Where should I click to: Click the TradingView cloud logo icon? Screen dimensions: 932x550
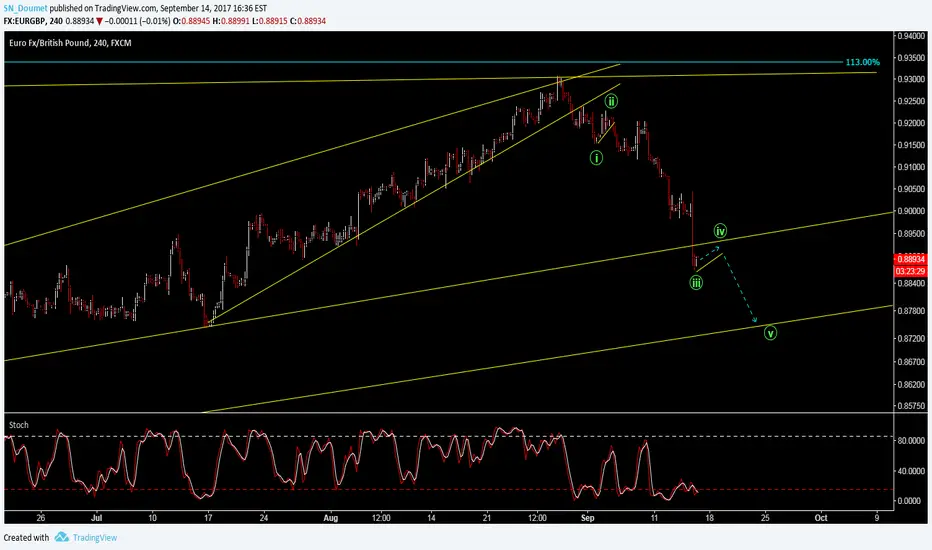(62, 538)
